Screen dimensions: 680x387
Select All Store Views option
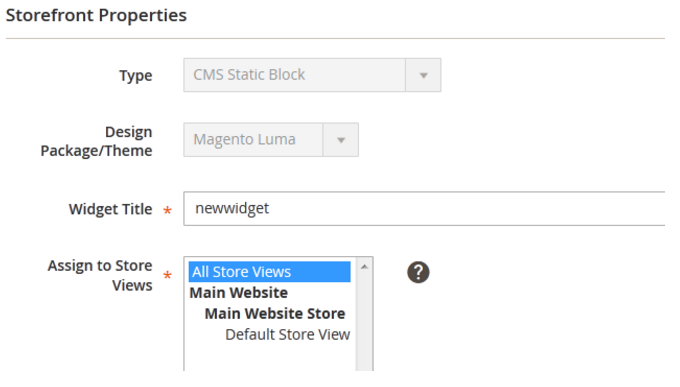point(269,272)
